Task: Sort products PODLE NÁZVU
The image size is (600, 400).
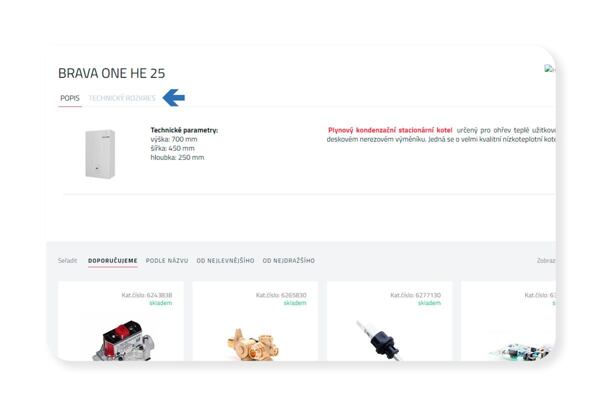Action: point(167,261)
